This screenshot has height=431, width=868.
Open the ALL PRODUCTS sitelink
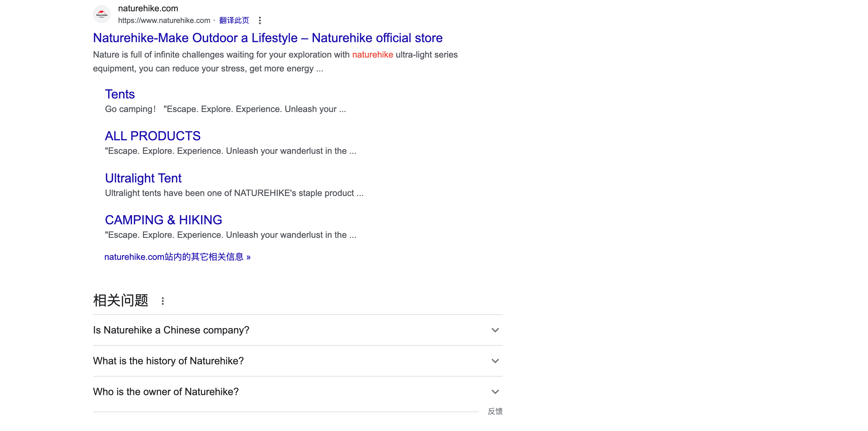point(153,136)
